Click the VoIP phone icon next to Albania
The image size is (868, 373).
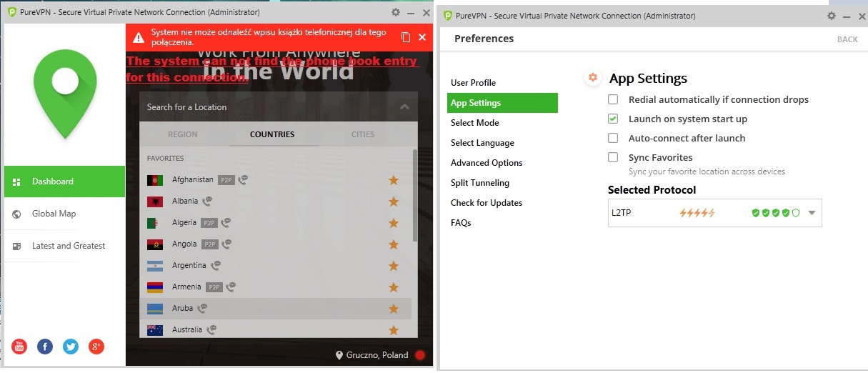click(x=208, y=202)
